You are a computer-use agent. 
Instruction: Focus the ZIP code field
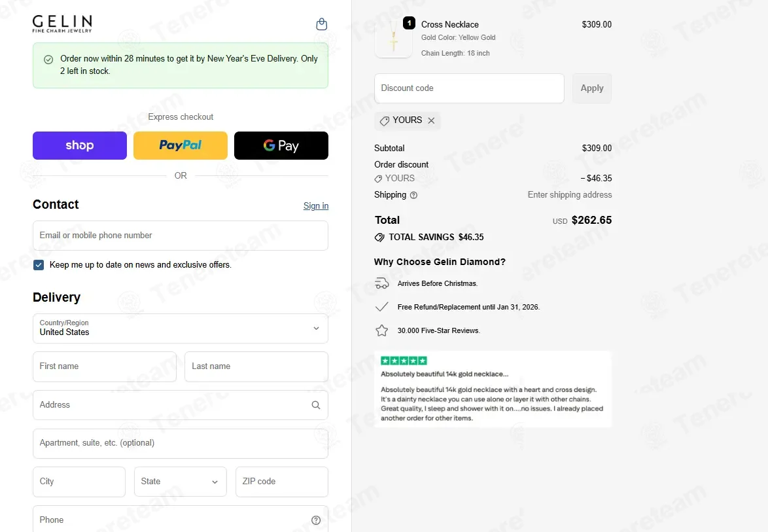(x=282, y=482)
